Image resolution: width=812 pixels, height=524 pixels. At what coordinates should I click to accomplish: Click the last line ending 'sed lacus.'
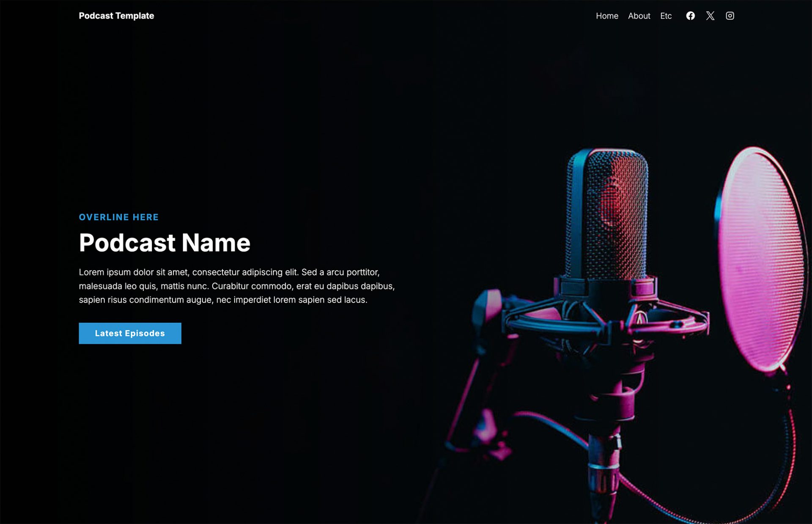tap(223, 300)
